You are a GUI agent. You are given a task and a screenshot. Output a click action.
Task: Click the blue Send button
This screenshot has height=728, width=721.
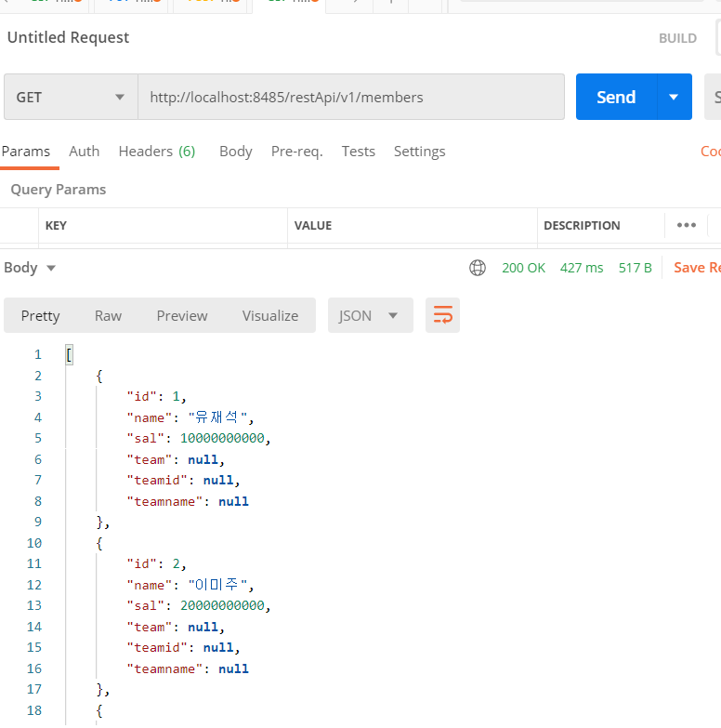point(616,97)
